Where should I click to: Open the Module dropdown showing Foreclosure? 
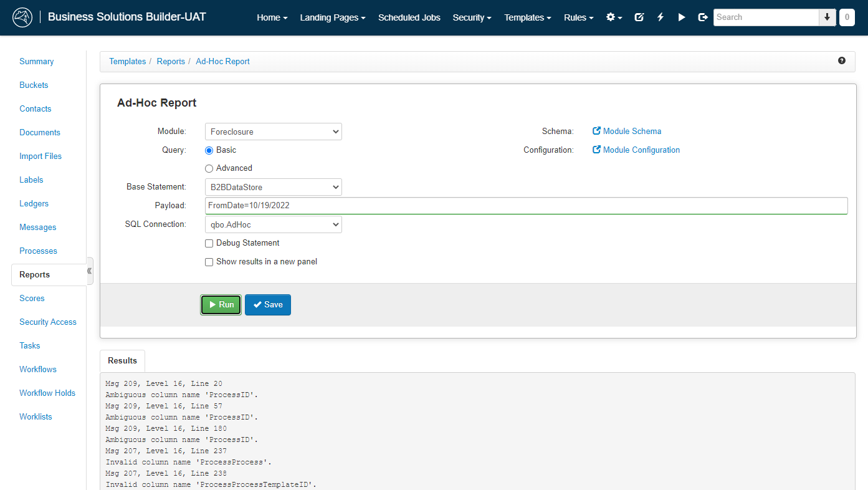pyautogui.click(x=273, y=132)
